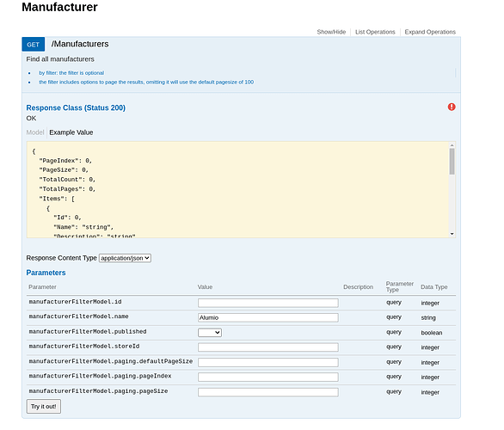This screenshot has width=504, height=430.
Task: Click the paging.pageIndex value field
Action: coord(268,377)
